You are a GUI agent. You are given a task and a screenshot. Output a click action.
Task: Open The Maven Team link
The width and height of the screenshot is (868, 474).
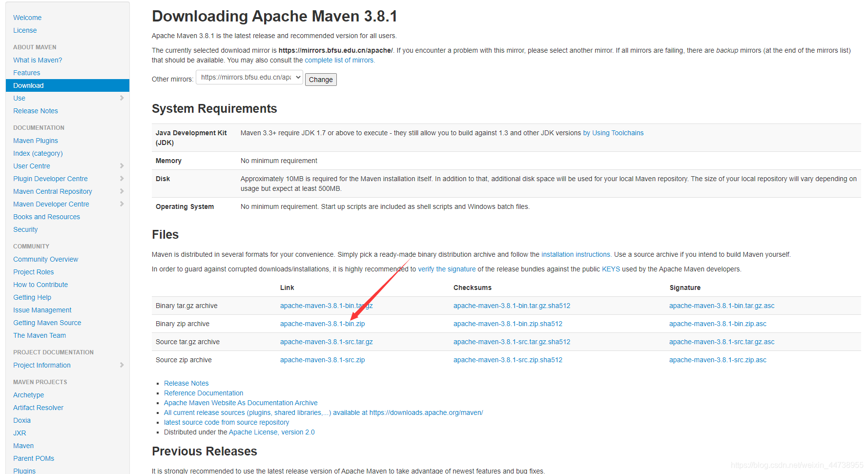click(40, 335)
